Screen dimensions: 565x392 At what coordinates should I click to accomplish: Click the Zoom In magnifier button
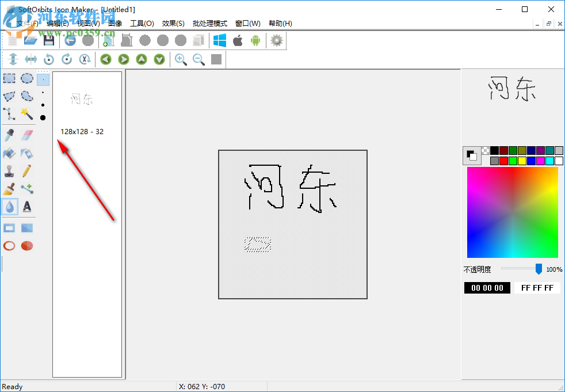tap(181, 59)
